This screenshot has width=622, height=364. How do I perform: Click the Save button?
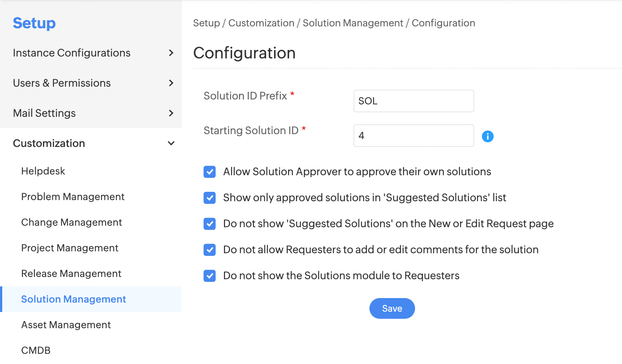click(392, 309)
